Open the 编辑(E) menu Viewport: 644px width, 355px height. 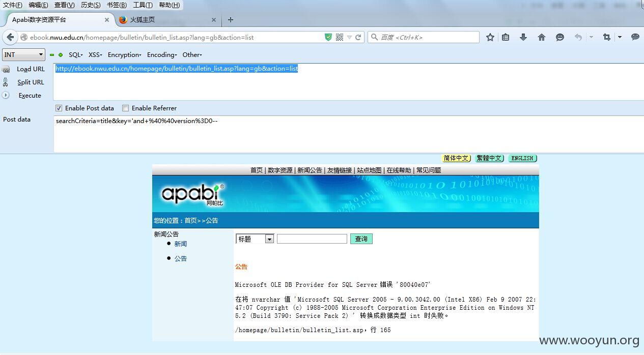click(38, 5)
